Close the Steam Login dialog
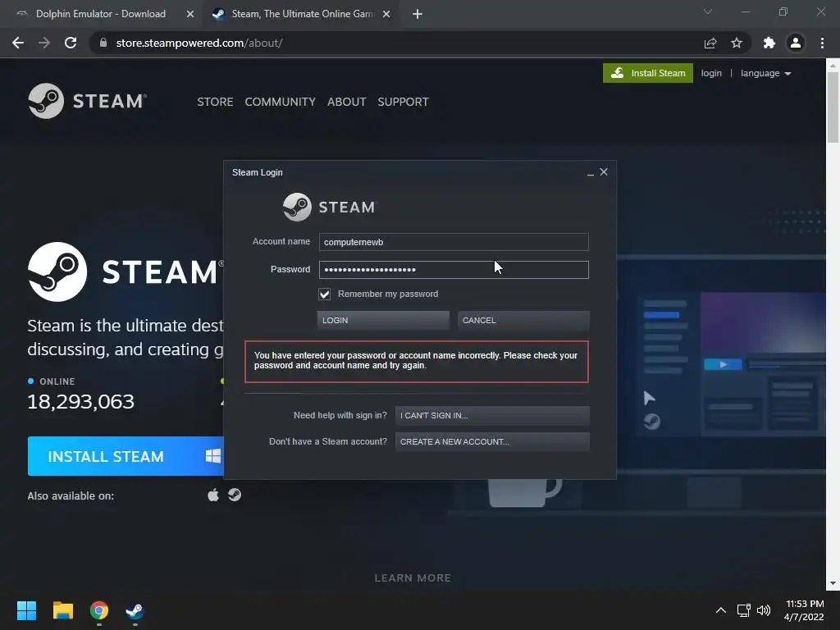The image size is (840, 630). pos(604,172)
